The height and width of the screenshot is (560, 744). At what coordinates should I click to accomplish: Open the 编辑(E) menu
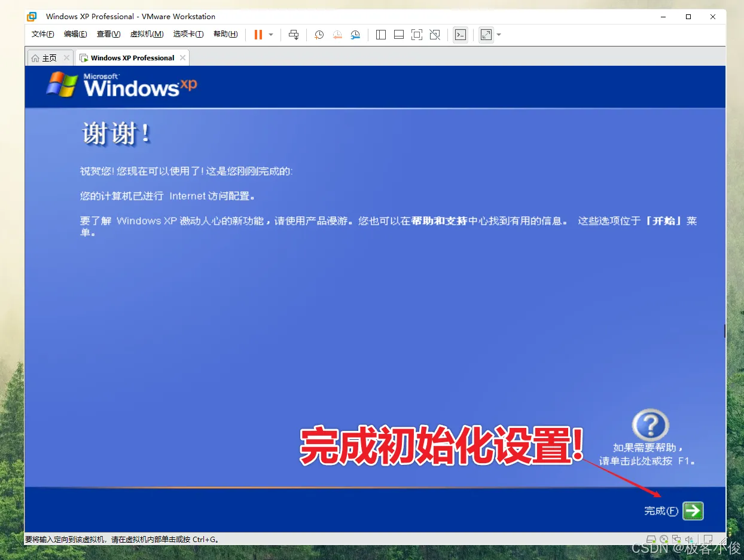pyautogui.click(x=75, y=34)
